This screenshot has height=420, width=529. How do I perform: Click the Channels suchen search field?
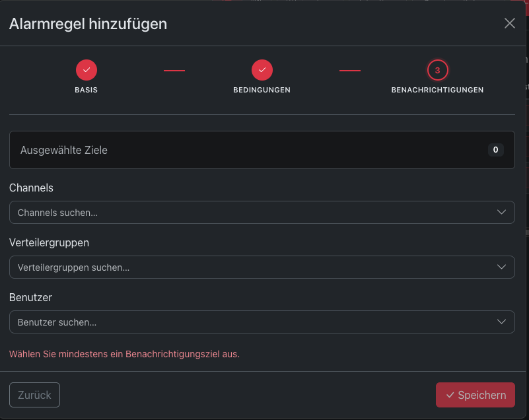click(262, 212)
